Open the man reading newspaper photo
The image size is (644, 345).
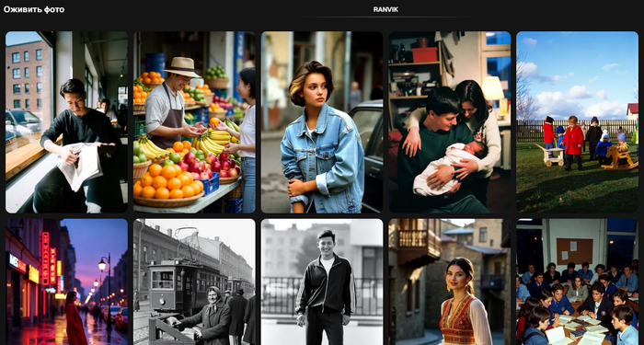pyautogui.click(x=66, y=122)
